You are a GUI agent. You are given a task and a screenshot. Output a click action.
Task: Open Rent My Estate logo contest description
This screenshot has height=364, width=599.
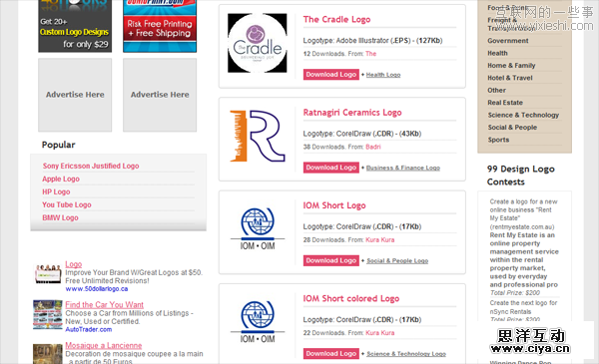[x=524, y=243]
